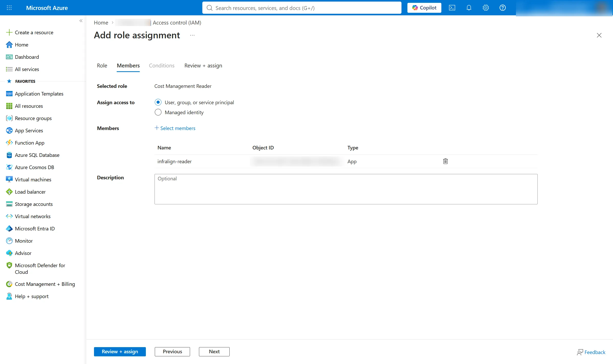The width and height of the screenshot is (613, 364).
Task: Launch Copilot from the header
Action: 424,8
